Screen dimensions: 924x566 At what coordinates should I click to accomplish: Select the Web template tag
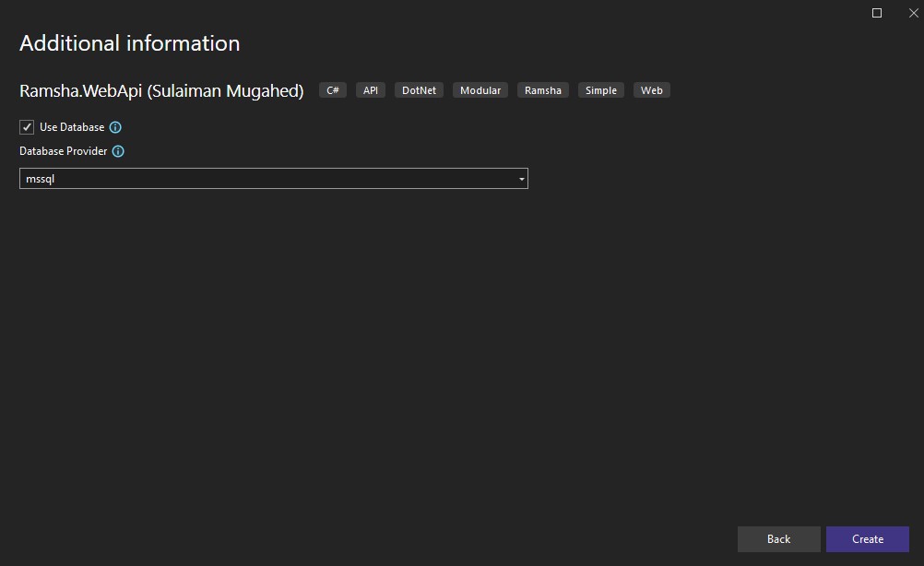651,89
